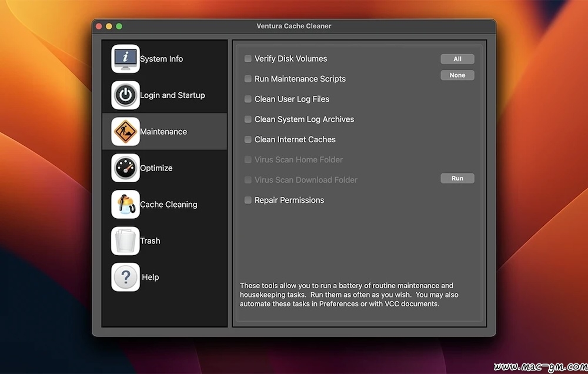Click the Run Maintenance Scripts label text
Image resolution: width=588 pixels, height=374 pixels.
click(x=300, y=79)
